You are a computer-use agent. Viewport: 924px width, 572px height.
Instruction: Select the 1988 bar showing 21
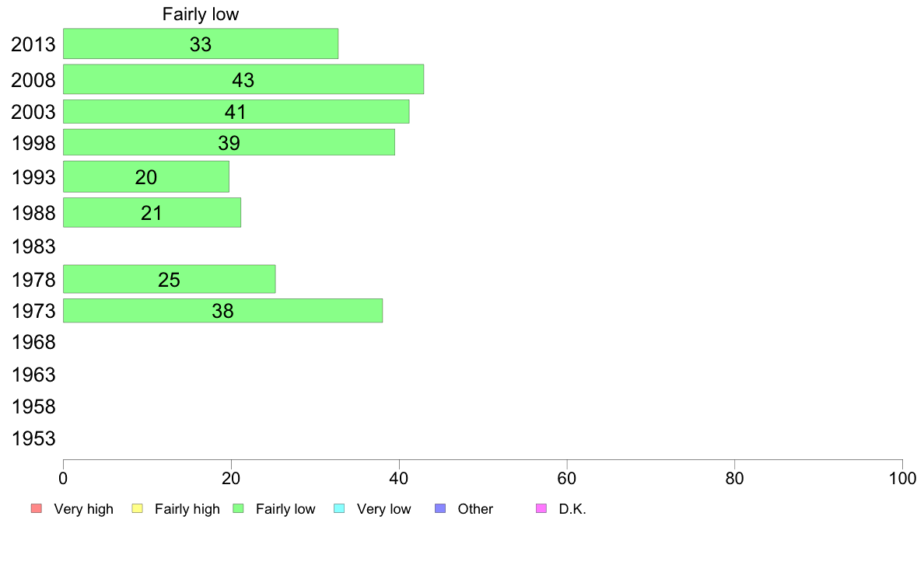[152, 212]
